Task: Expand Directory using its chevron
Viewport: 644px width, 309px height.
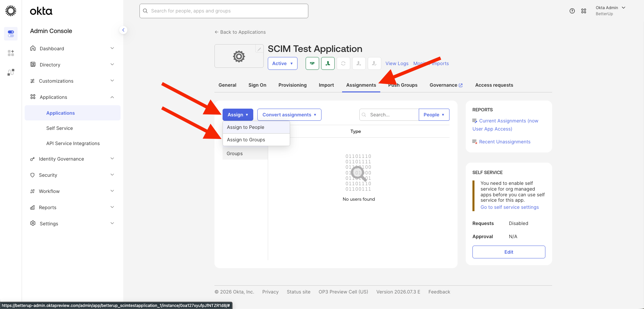Action: (x=112, y=64)
